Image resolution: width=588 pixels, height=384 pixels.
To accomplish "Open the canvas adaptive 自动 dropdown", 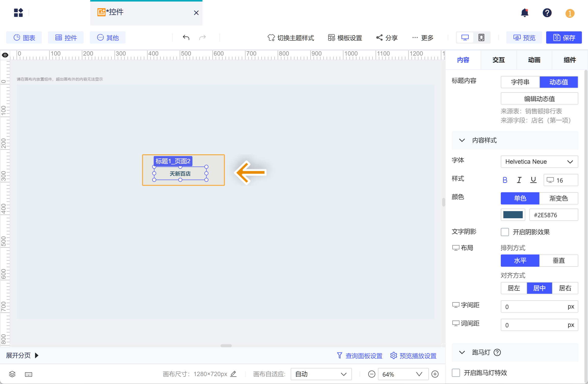I will [321, 374].
